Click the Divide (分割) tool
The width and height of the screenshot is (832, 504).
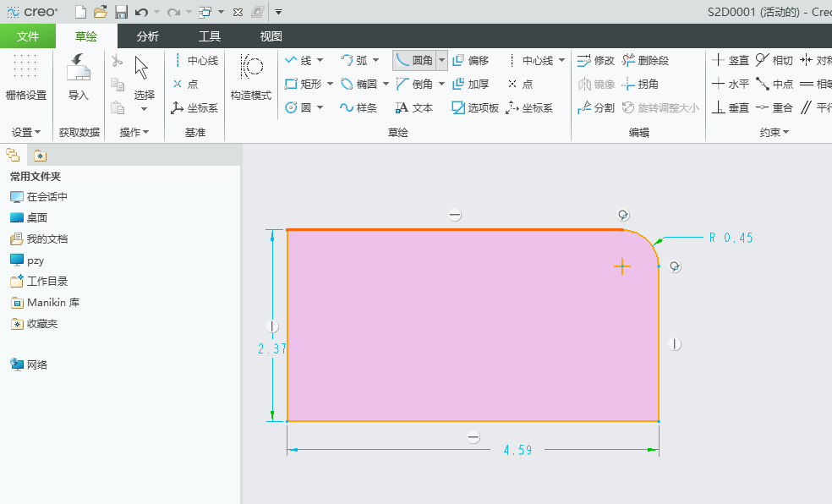pos(596,107)
